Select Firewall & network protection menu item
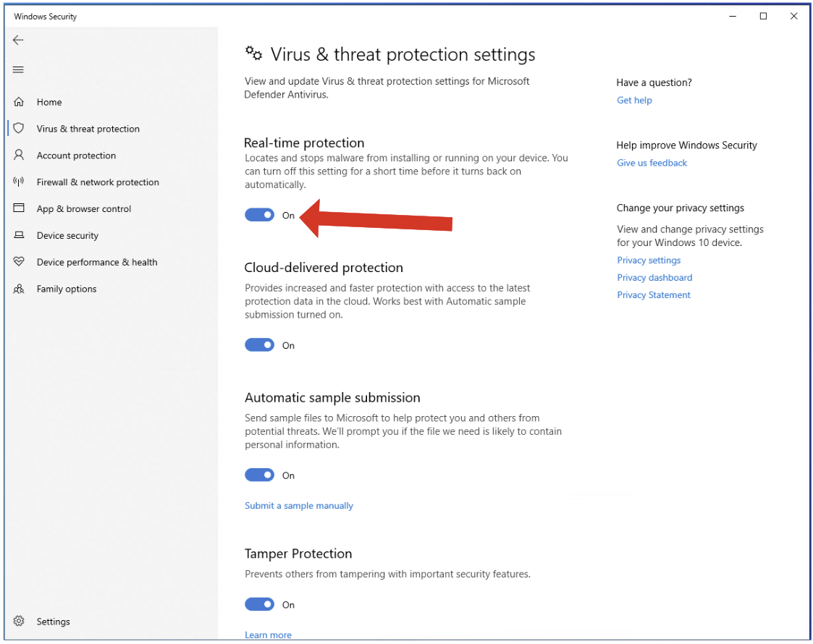This screenshot has height=644, width=813. [98, 182]
